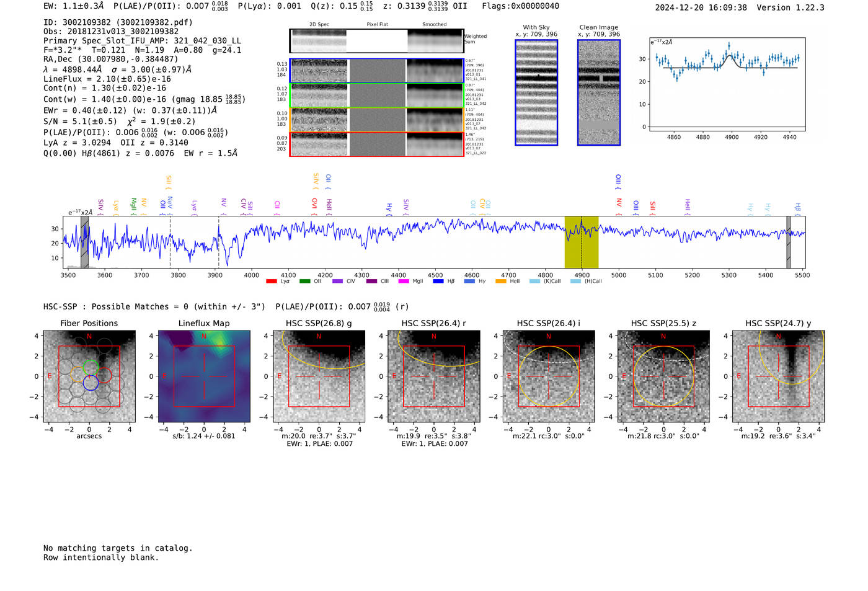Click the 'Flags:0x00000040' header text
Image resolution: width=868 pixels, height=591 pixels.
521,6
